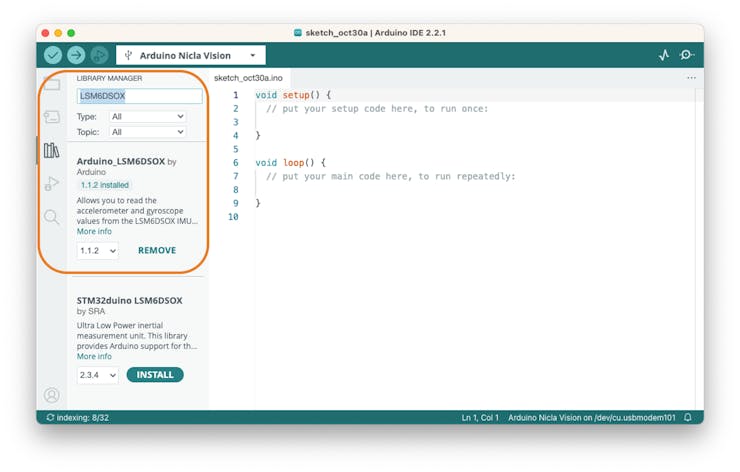Start the debugger from the toolbar
The image size is (740, 472).
coord(99,56)
